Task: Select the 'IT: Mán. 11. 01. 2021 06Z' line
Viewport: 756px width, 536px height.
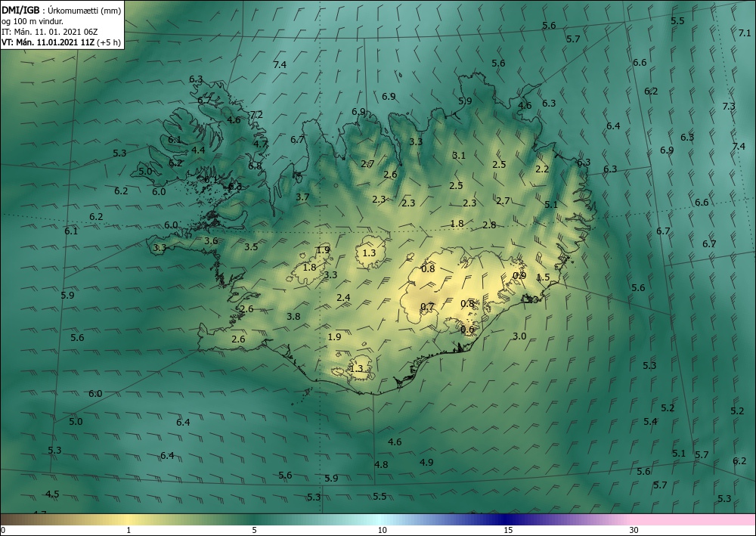Action: tap(50, 32)
